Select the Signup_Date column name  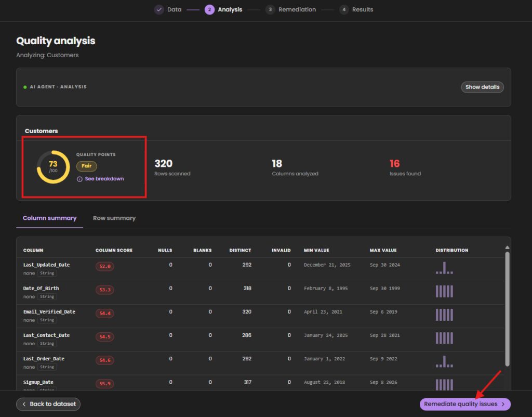[38, 382]
